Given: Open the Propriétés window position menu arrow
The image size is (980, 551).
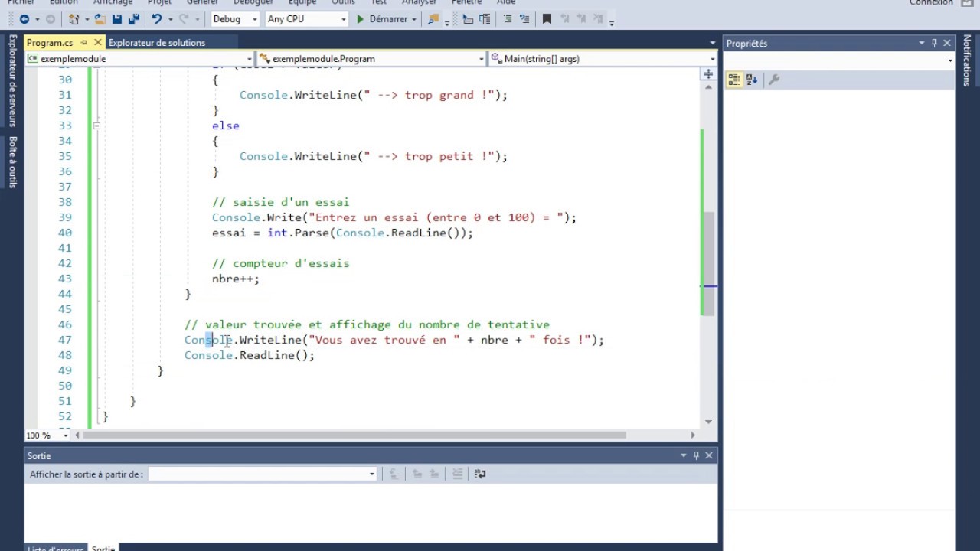Looking at the screenshot, I should 921,43.
